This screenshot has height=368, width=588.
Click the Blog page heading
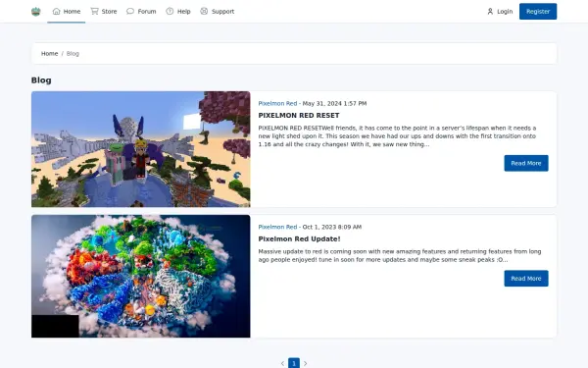click(41, 80)
